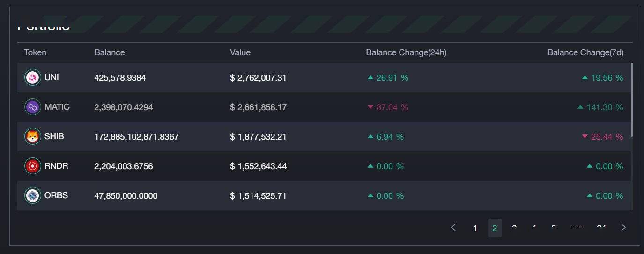
Task: Click MATIC 7d change 141.30 %
Action: [x=600, y=107]
